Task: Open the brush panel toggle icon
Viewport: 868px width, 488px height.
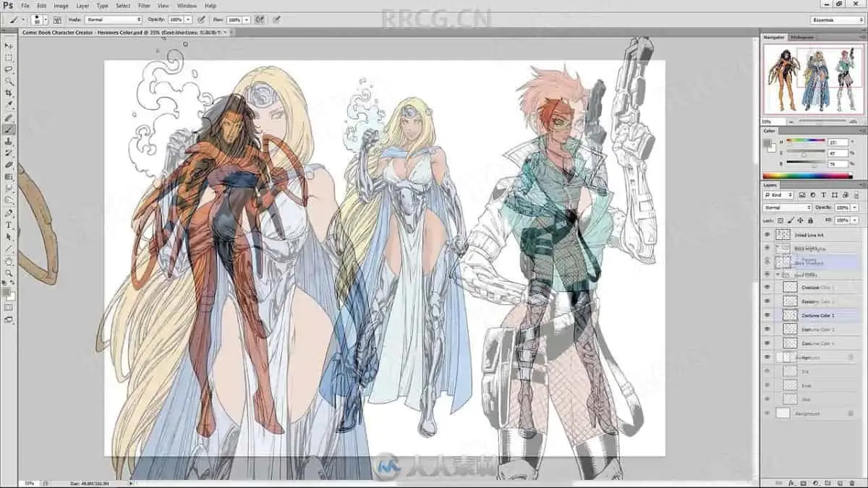Action: pyautogui.click(x=57, y=20)
